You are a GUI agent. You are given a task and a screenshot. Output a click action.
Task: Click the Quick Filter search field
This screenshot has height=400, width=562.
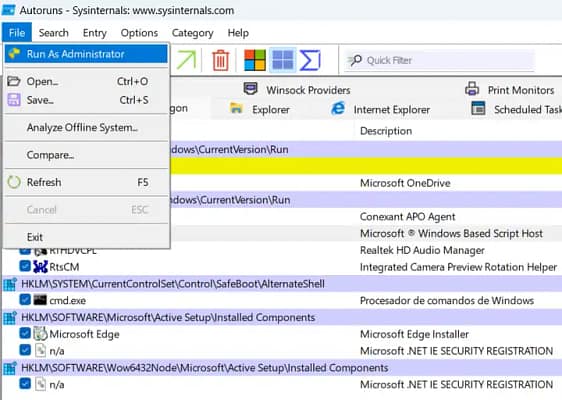coord(439,60)
